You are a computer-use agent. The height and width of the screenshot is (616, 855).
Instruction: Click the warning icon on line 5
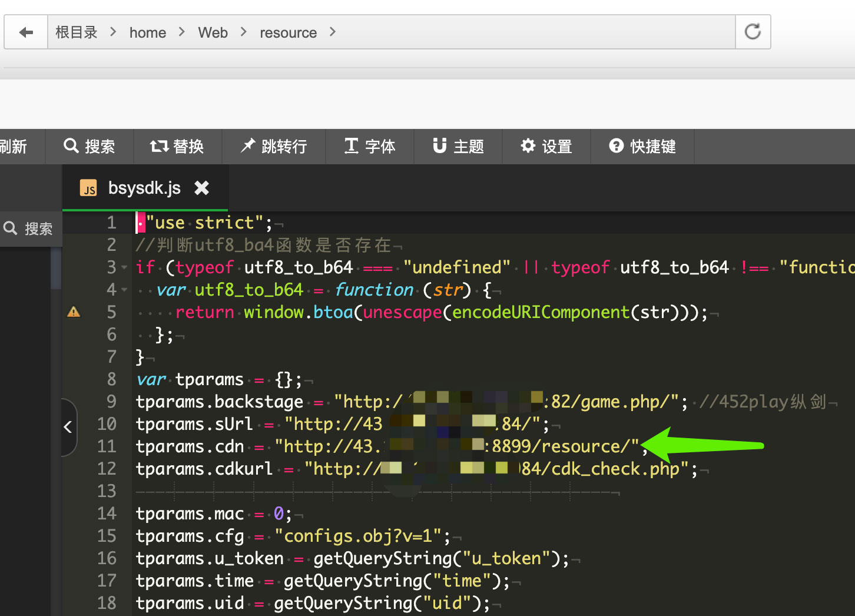pos(74,312)
